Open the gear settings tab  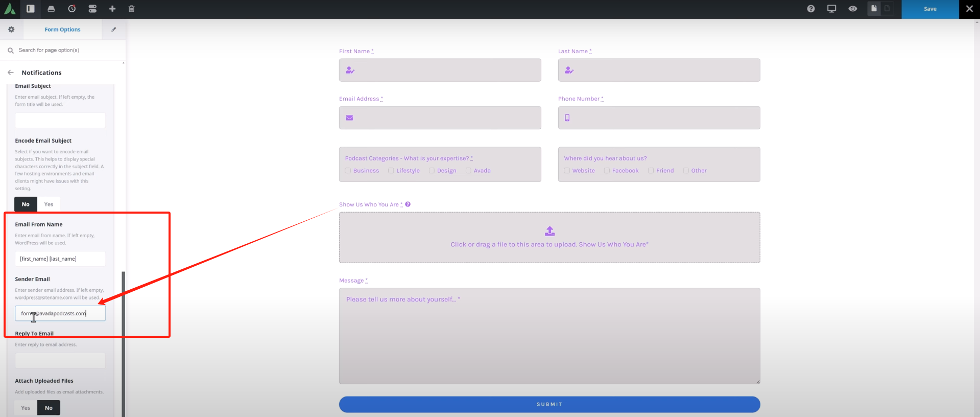(x=11, y=30)
